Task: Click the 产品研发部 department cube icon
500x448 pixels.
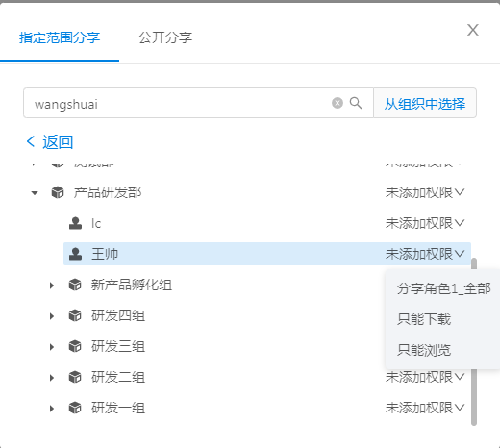Action: (x=58, y=192)
